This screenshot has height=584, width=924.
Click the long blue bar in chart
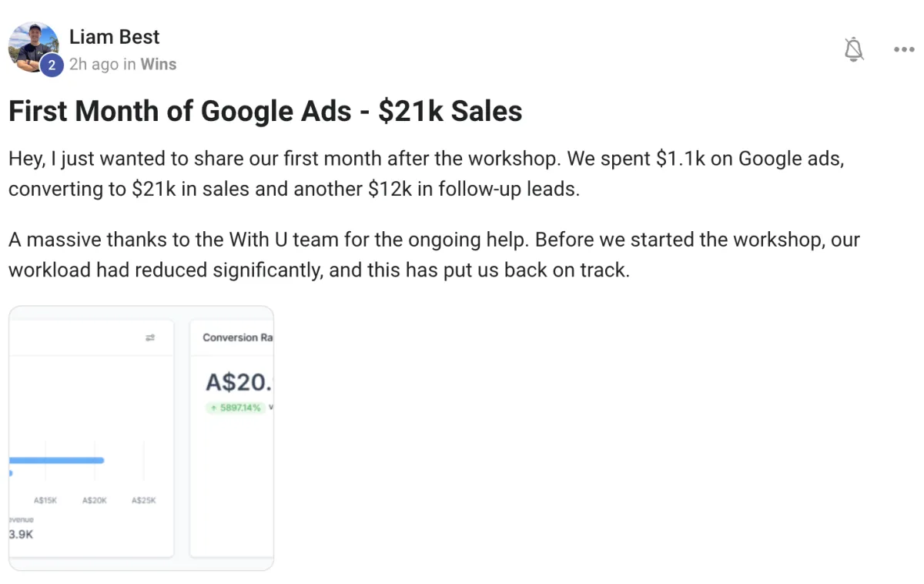tap(57, 461)
